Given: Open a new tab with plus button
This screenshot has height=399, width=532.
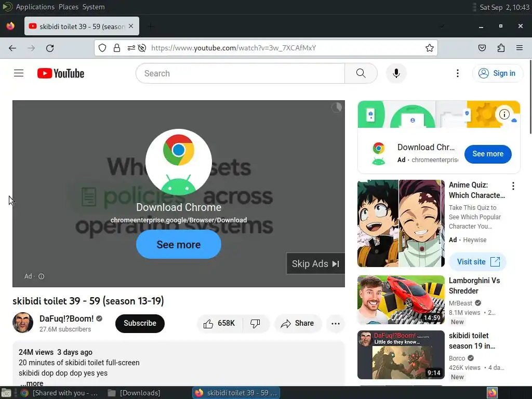Looking at the screenshot, I should tap(151, 26).
